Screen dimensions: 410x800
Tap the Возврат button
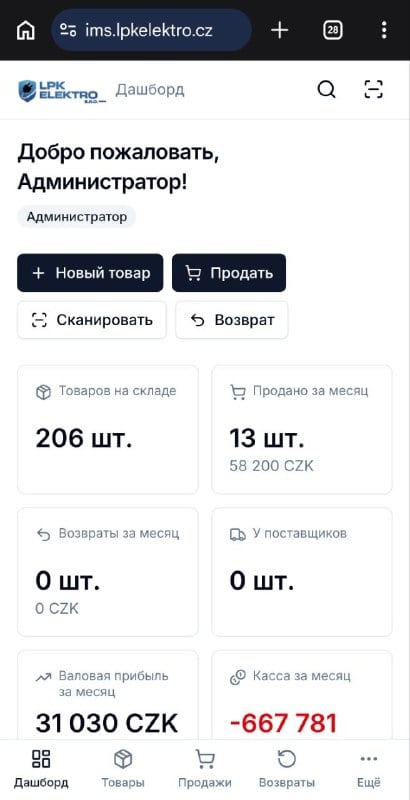(x=232, y=320)
